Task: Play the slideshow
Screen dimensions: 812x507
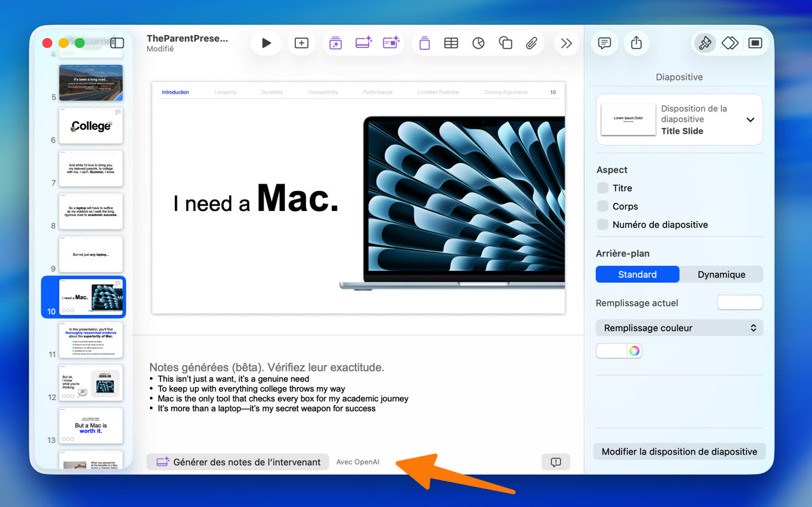Action: [266, 43]
